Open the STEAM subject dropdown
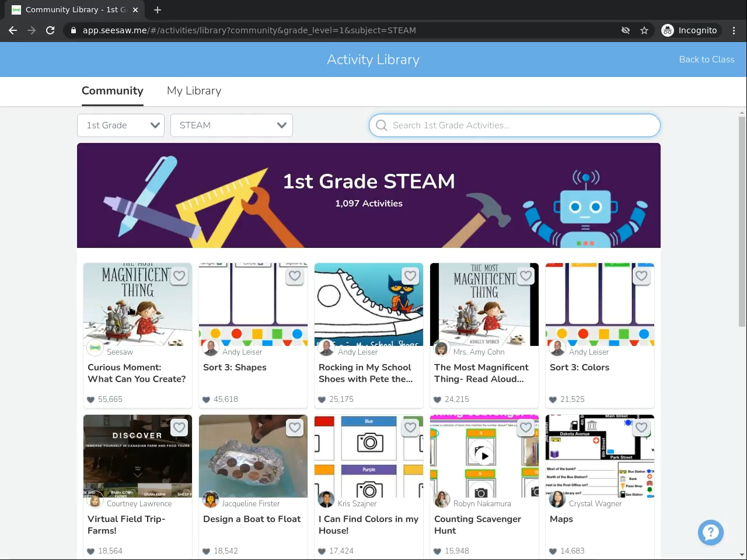The width and height of the screenshot is (747, 560). coord(232,125)
